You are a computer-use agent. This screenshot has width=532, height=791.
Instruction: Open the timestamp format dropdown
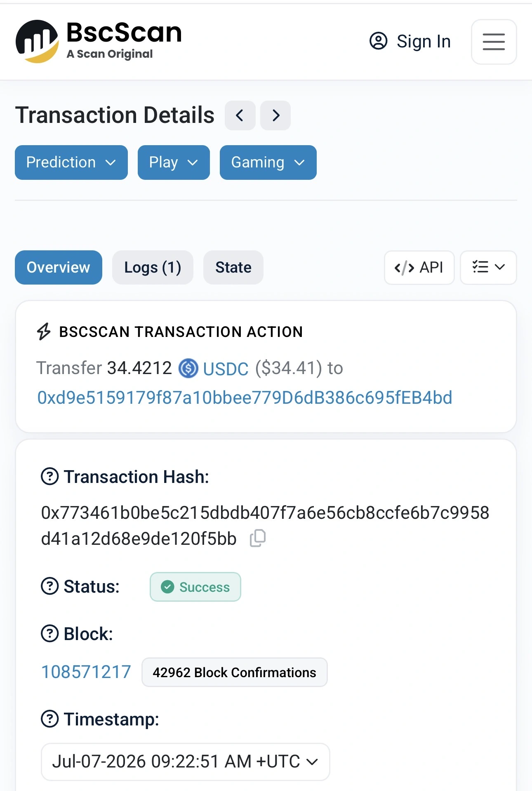coord(186,762)
